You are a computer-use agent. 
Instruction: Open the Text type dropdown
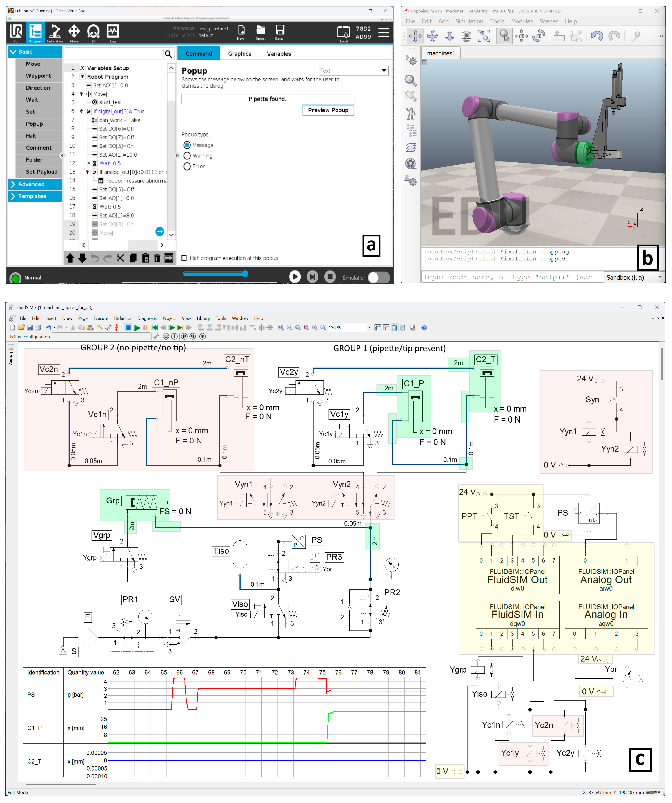(x=354, y=71)
